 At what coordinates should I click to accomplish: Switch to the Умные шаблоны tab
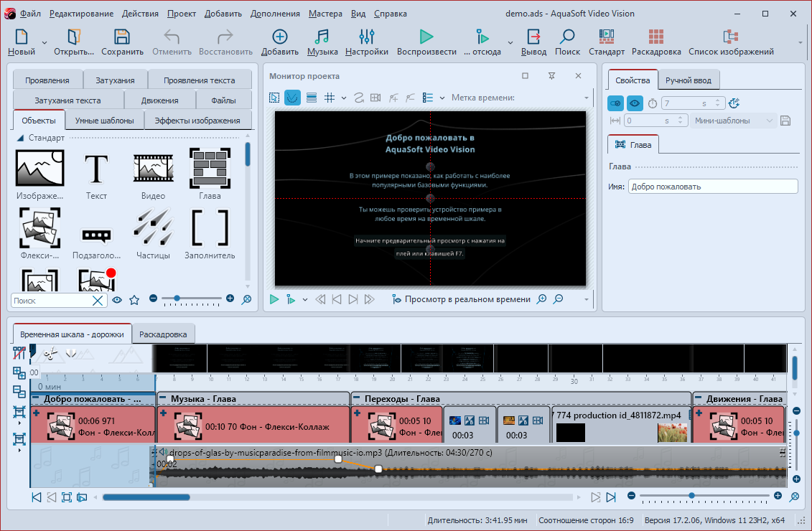[104, 121]
